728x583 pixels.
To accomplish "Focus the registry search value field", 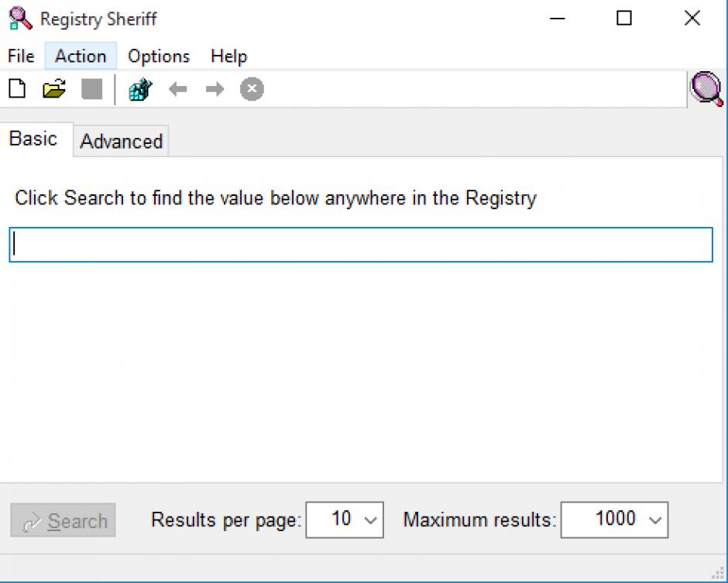I will pos(361,245).
